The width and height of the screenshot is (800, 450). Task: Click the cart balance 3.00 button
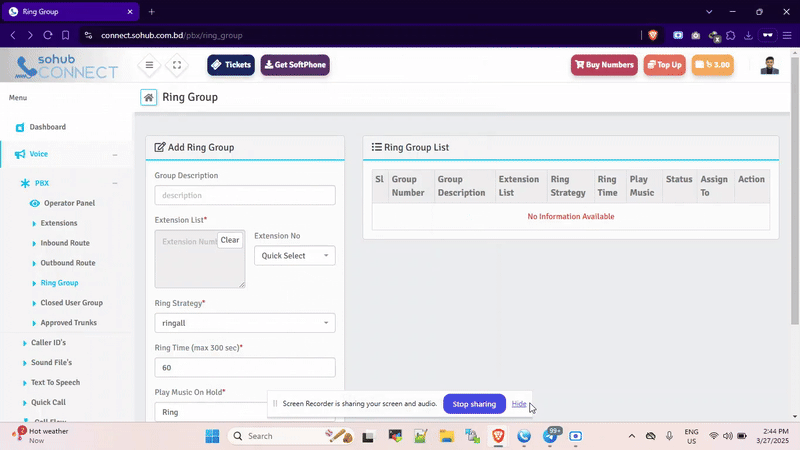[x=712, y=65]
